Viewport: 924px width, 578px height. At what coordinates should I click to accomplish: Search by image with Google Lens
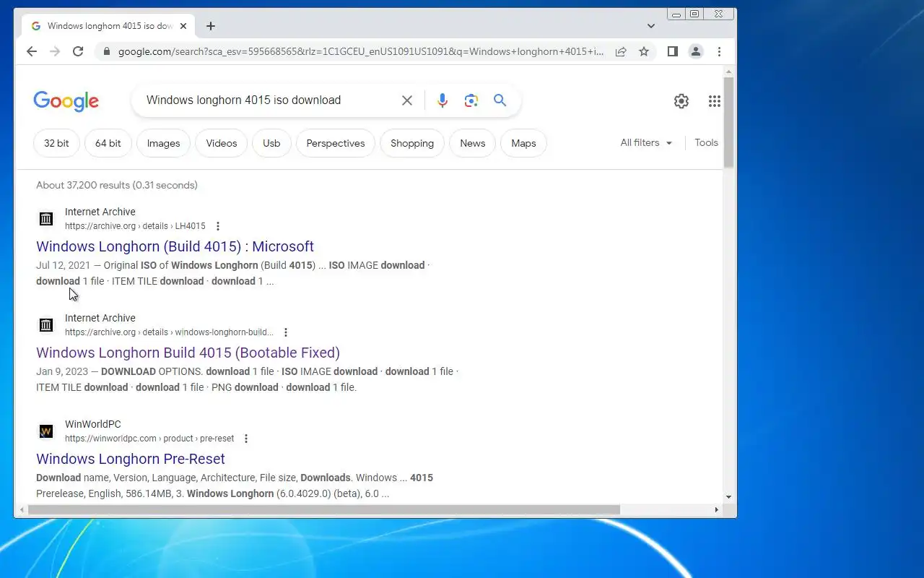pyautogui.click(x=471, y=100)
